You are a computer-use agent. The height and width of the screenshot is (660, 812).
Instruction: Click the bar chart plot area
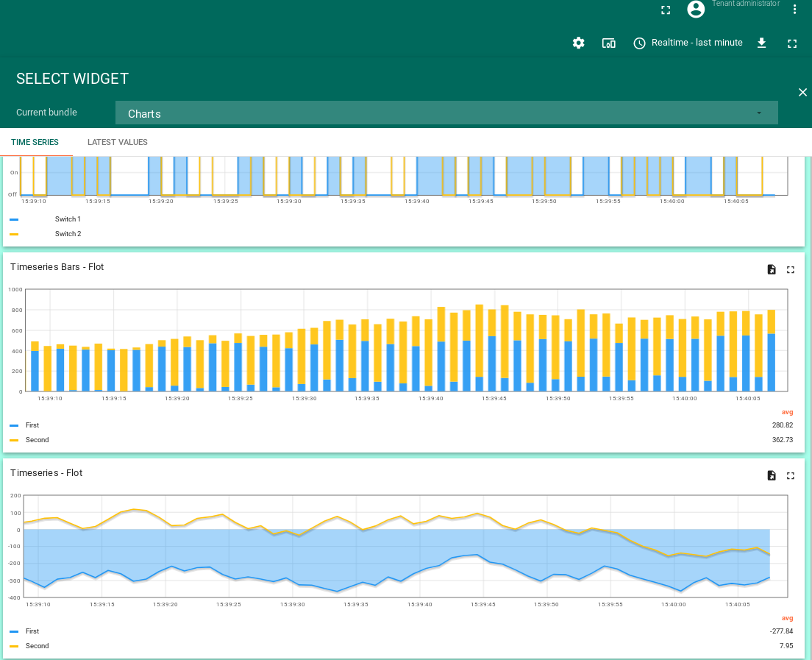(x=407, y=341)
